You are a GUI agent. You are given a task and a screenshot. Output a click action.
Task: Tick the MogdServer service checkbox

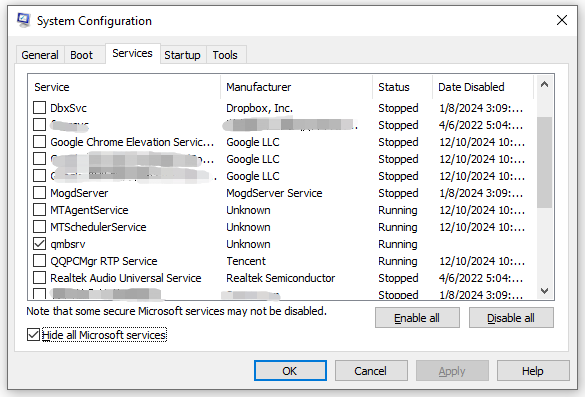tap(39, 193)
